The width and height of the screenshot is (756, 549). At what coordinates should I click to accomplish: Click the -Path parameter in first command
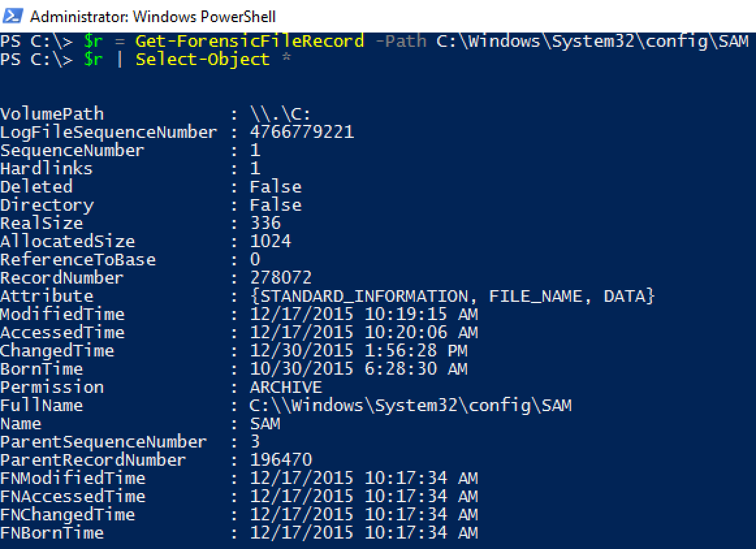400,41
